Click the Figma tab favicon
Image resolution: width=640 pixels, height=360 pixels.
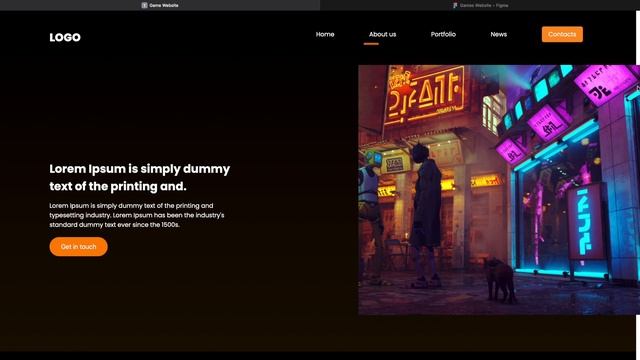tap(455, 5)
